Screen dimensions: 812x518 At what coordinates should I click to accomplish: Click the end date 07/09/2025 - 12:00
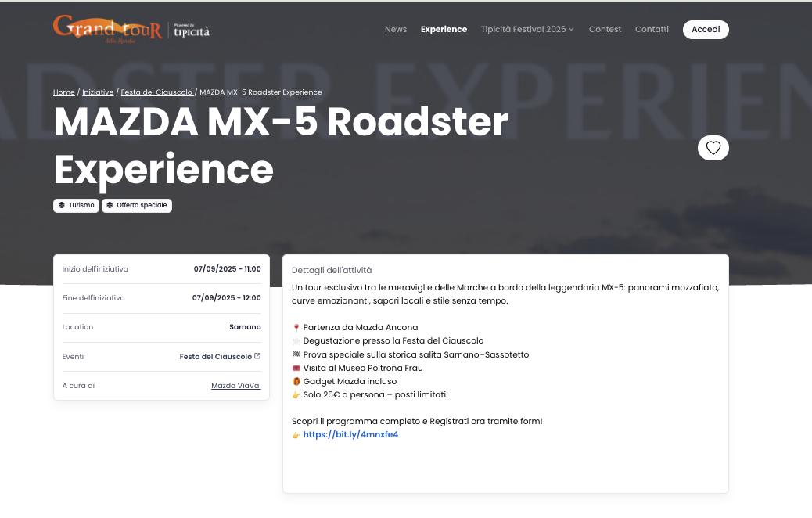click(227, 298)
